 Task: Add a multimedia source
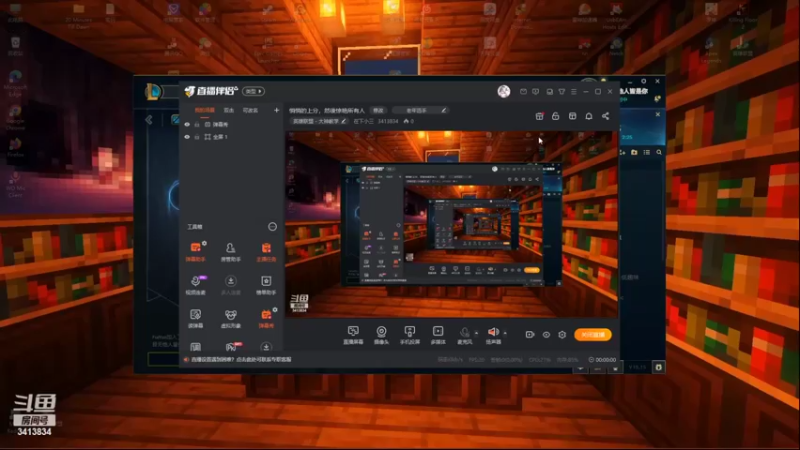438,335
